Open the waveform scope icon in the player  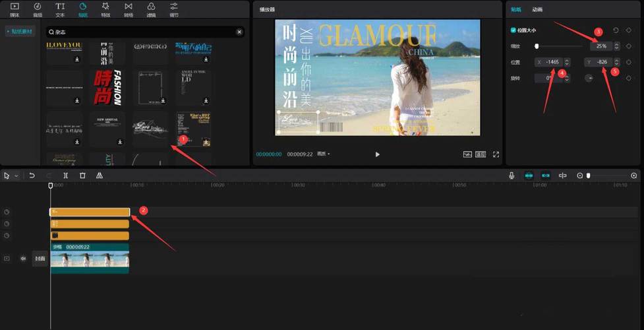467,154
